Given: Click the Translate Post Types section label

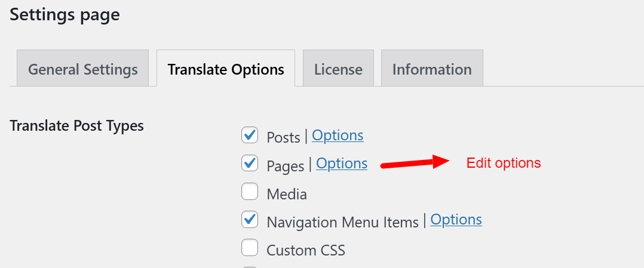Looking at the screenshot, I should (x=77, y=125).
